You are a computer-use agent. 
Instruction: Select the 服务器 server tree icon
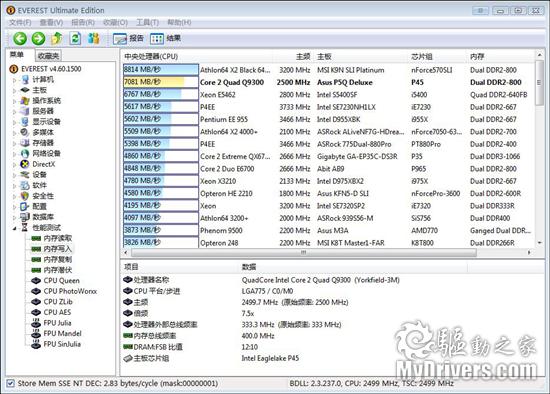tap(25, 111)
